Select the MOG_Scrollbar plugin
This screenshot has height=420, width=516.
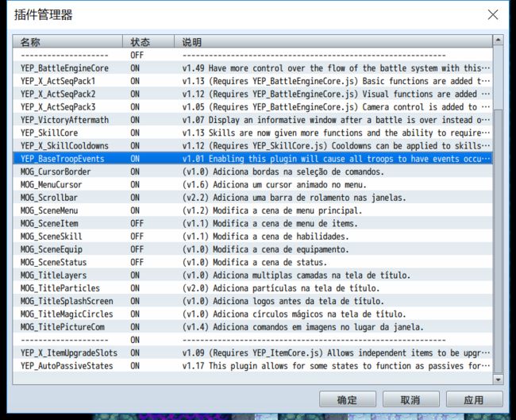252,198
